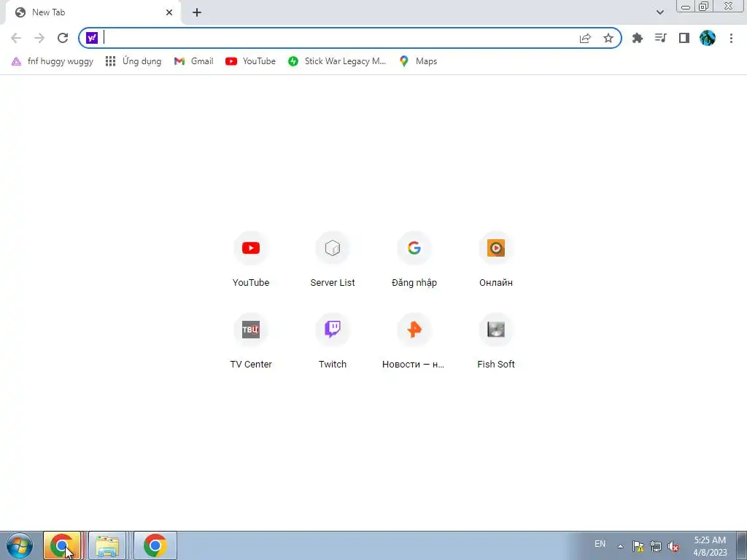Open the network status tray icon
747x560 pixels.
(656, 546)
